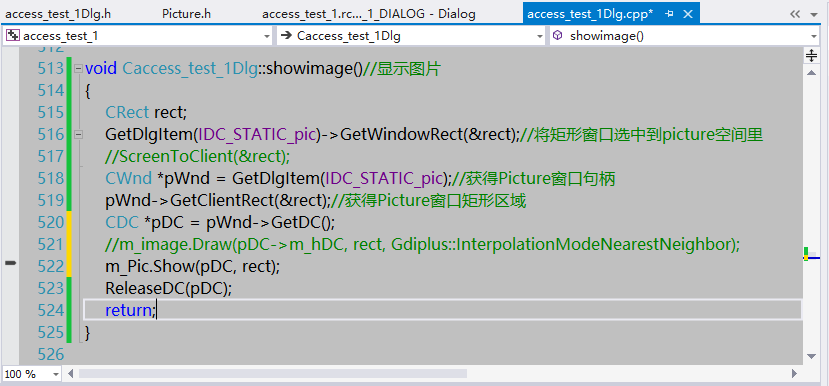This screenshot has width=829, height=386.
Task: Click line number 525 in the margin
Action: click(x=50, y=333)
